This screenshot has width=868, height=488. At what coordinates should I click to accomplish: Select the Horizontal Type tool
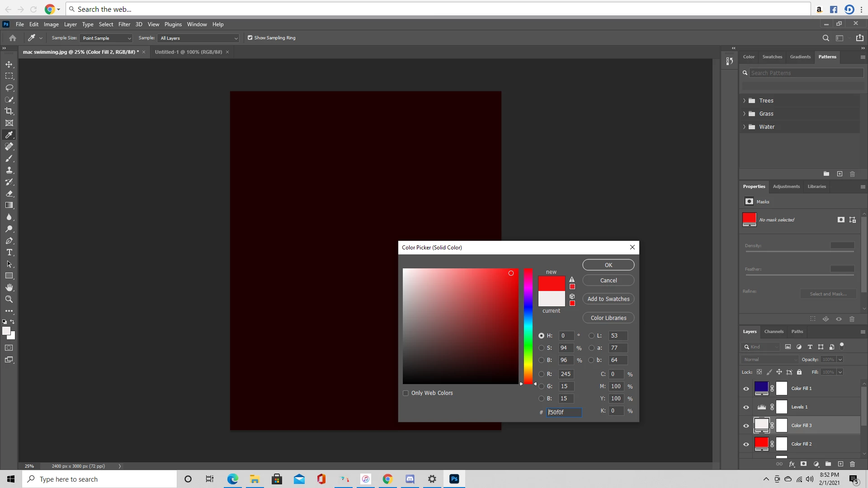coord(9,253)
